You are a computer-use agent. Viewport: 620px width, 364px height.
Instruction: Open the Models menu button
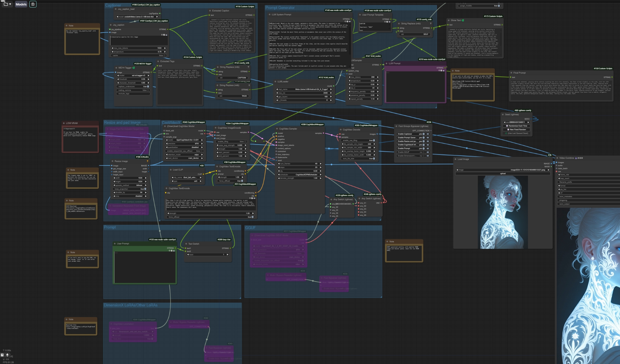point(21,4)
